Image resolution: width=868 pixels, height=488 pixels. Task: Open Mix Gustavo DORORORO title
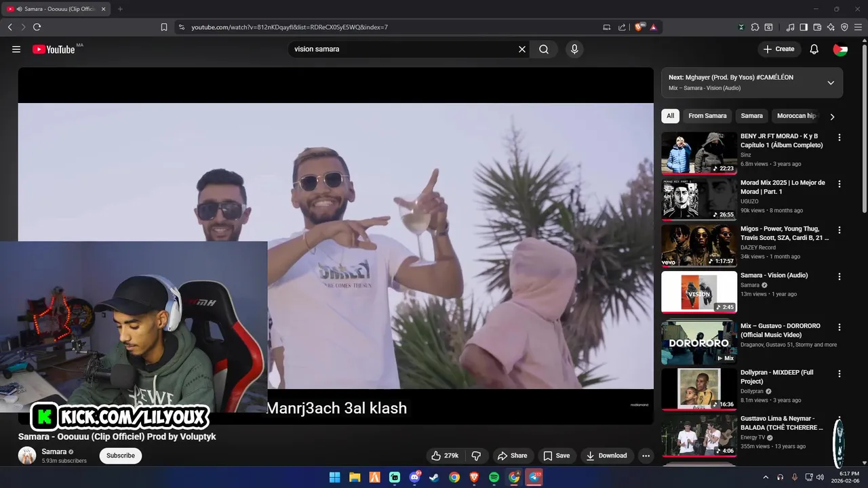click(x=781, y=330)
